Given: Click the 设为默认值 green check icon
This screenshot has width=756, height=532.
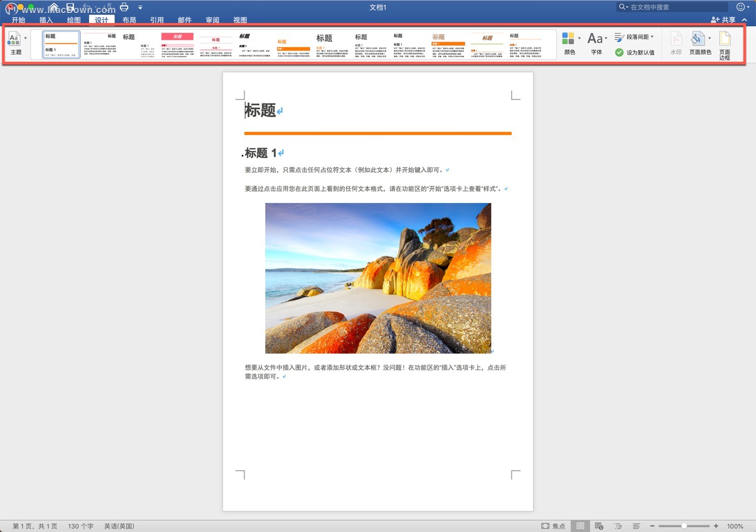Looking at the screenshot, I should click(x=620, y=52).
